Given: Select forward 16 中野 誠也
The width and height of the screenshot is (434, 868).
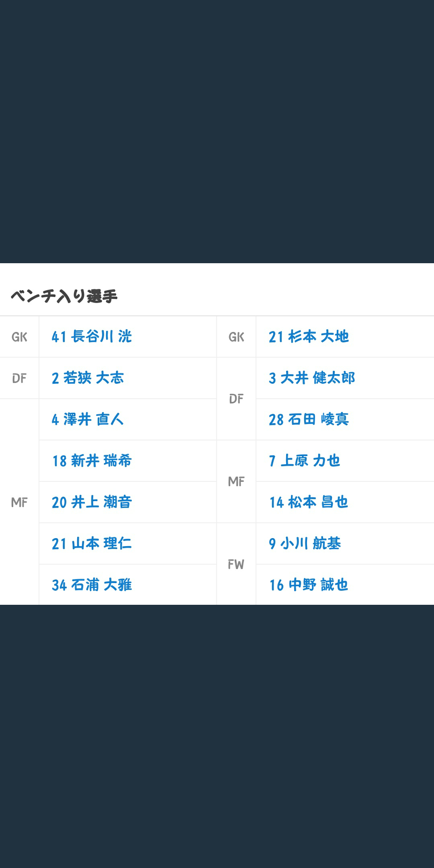Looking at the screenshot, I should [x=309, y=585].
